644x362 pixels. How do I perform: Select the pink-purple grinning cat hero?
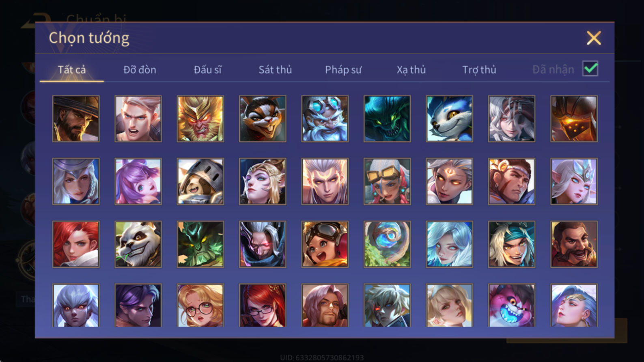tap(512, 305)
